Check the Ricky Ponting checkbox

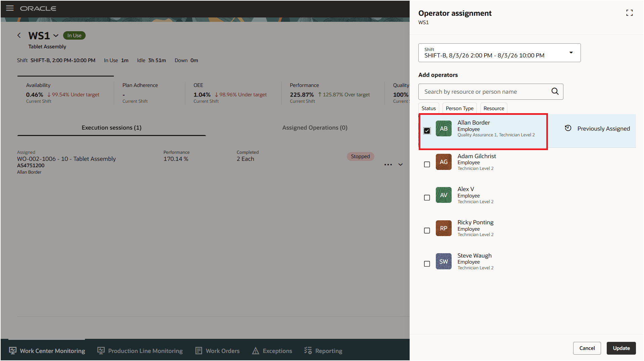tap(427, 230)
